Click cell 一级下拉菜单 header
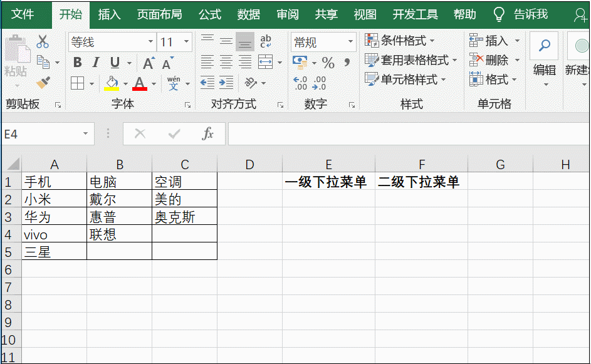 [328, 182]
